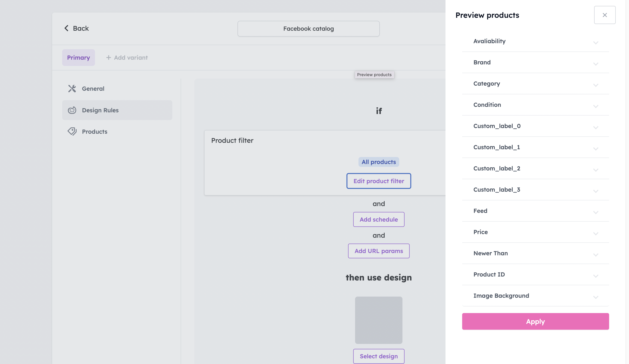Select the Primary variant tab
This screenshot has width=629, height=364.
coord(78,58)
